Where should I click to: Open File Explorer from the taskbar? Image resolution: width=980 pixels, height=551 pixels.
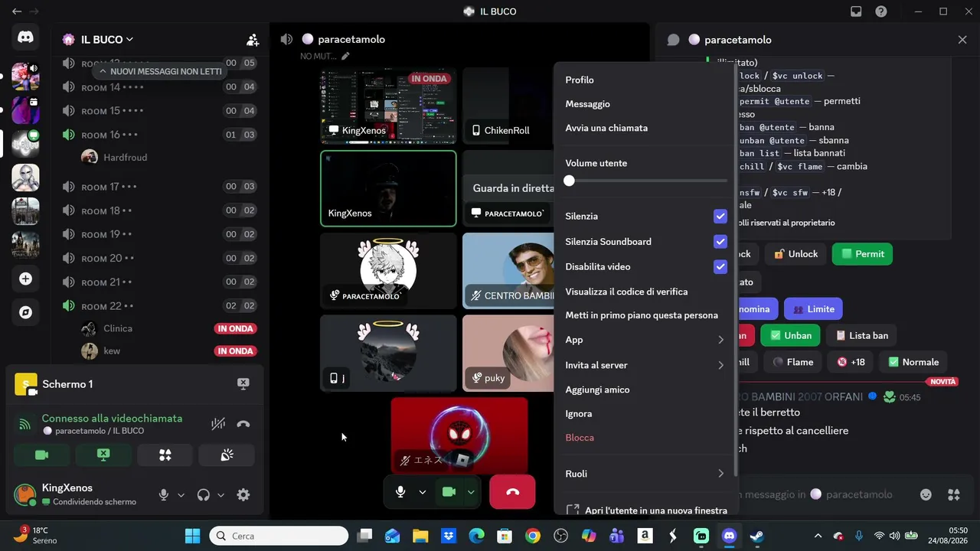pos(420,536)
